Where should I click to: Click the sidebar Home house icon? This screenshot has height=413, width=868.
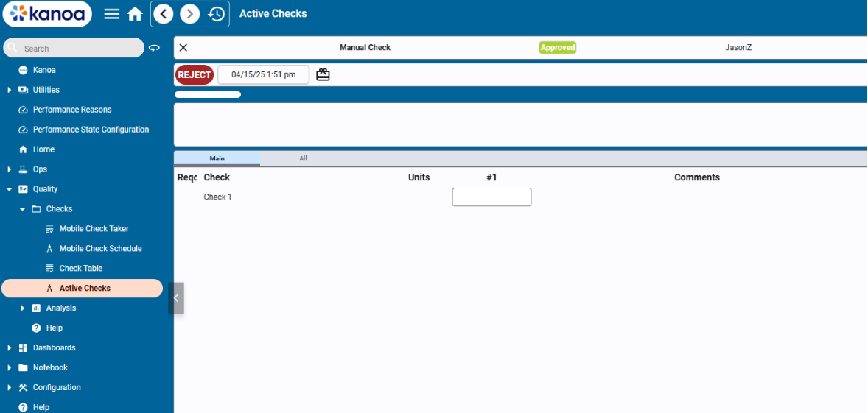(x=24, y=149)
